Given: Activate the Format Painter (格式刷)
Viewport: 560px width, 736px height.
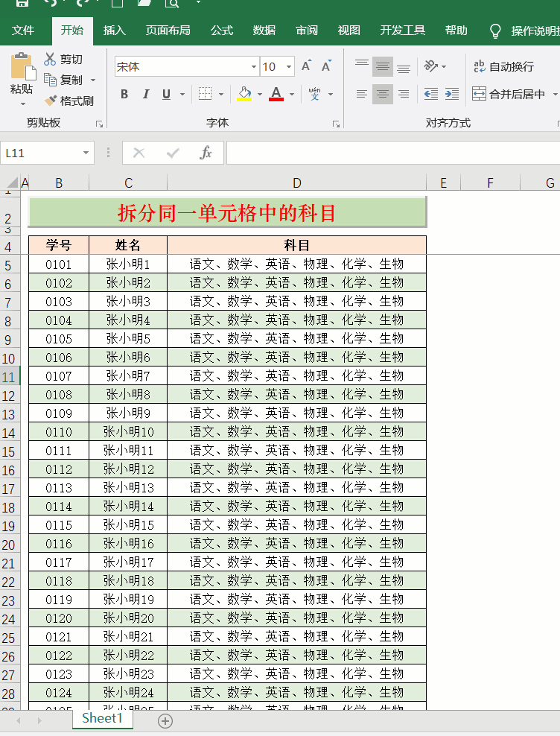Looking at the screenshot, I should (69, 101).
